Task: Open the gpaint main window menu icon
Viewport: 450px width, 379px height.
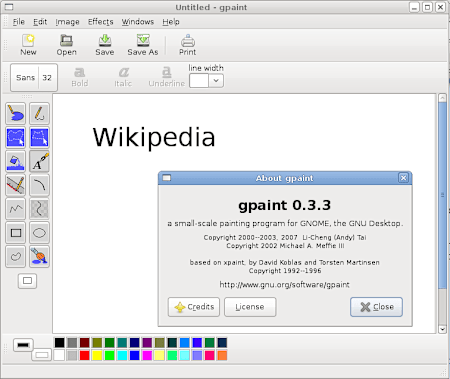Action: (x=8, y=7)
